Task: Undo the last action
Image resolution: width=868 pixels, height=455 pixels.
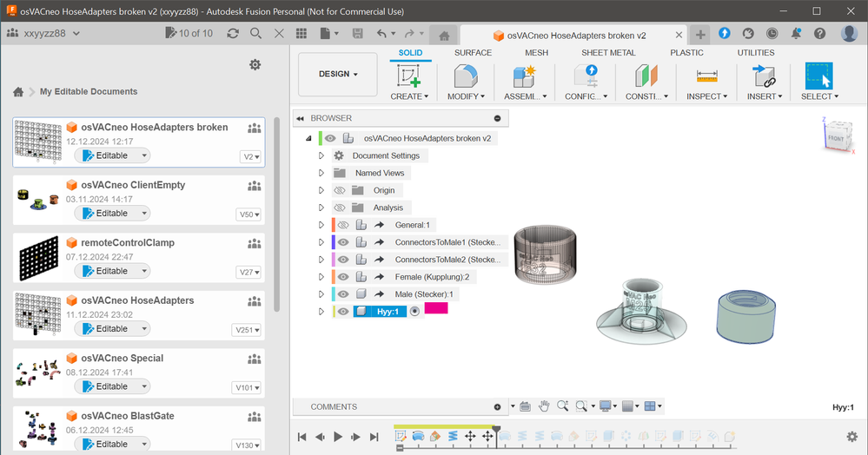Action: (382, 33)
